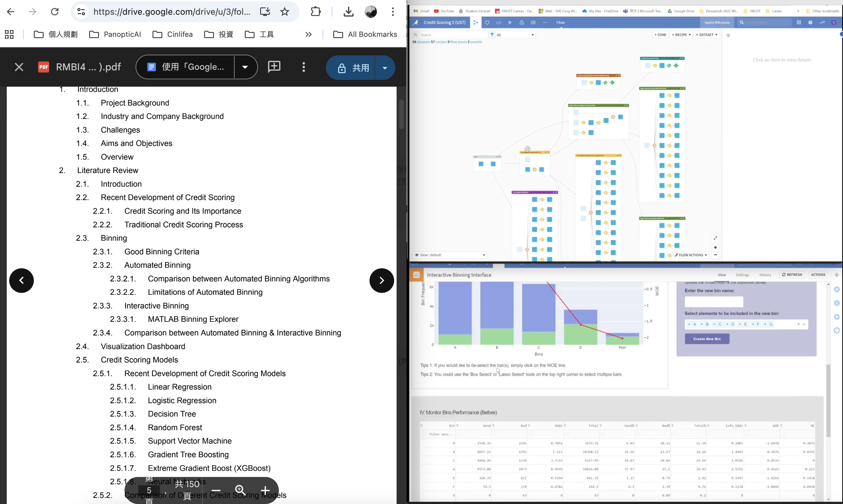Open 使用 Google Docs button
This screenshot has height=504, width=843.
pos(185,67)
